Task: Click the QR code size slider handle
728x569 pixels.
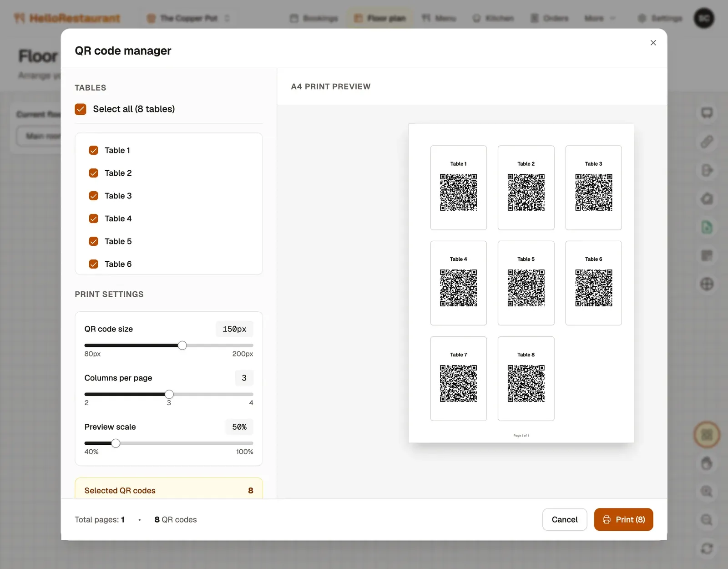Action: 182,345
